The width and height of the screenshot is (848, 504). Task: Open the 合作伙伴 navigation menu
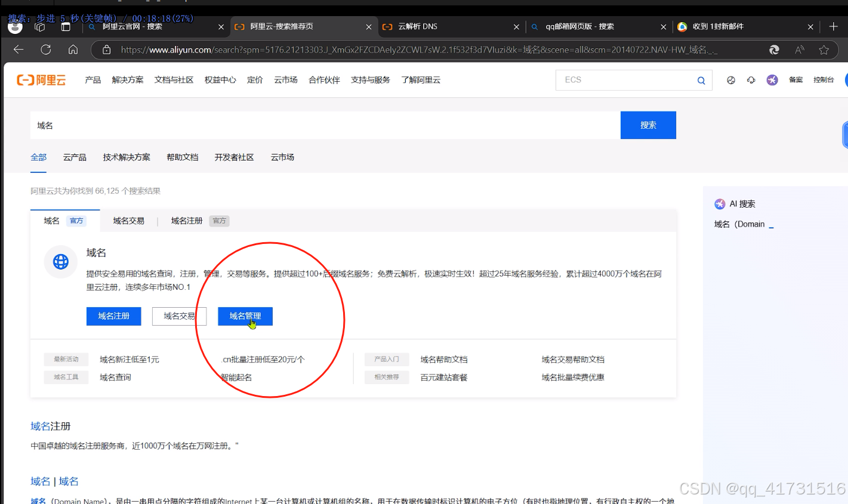click(324, 80)
